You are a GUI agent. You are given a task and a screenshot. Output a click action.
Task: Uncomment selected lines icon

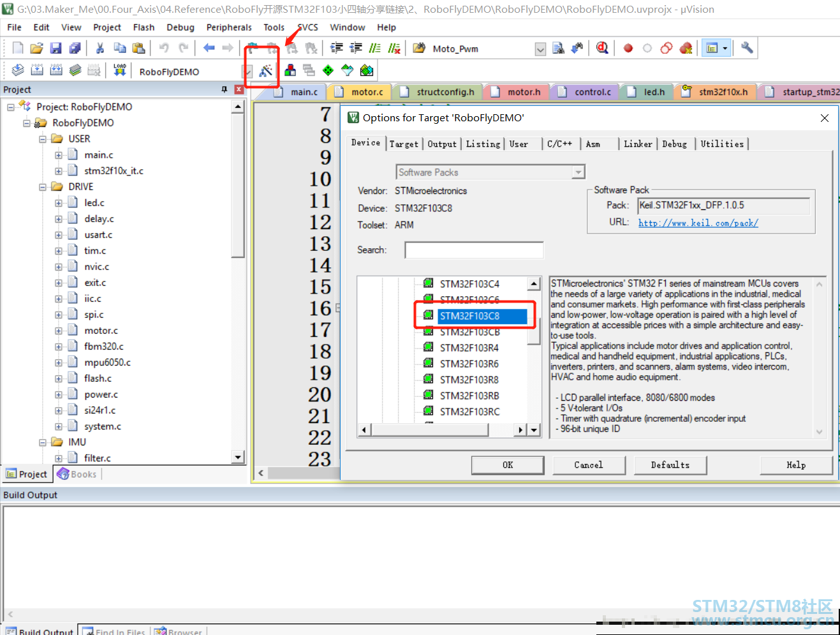point(394,49)
